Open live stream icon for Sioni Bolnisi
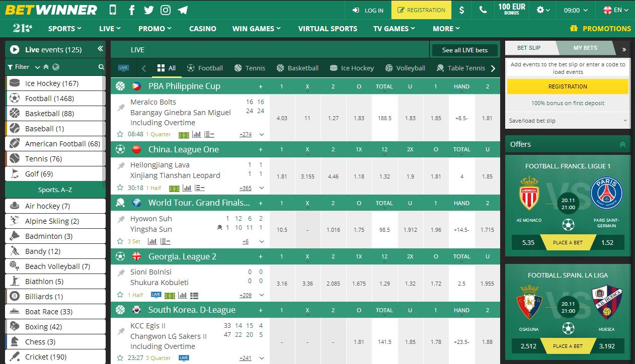Image resolution: width=635 pixels, height=364 pixels. pos(156,295)
